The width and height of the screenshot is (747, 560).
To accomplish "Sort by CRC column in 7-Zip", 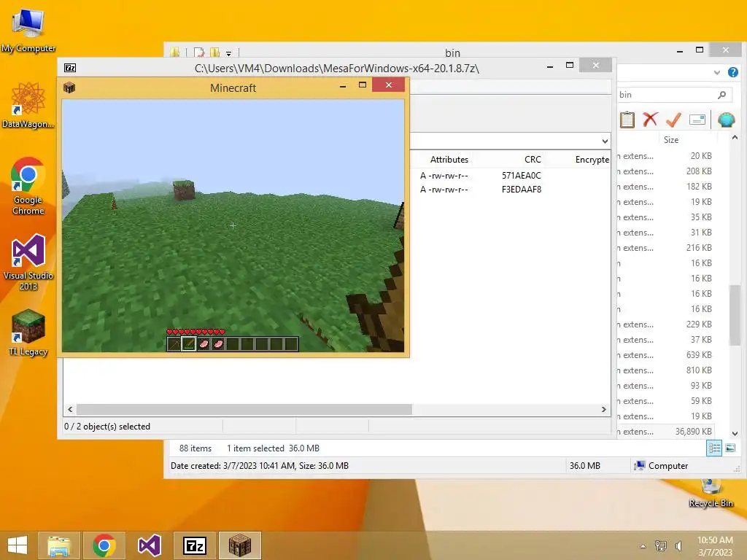I will [533, 160].
